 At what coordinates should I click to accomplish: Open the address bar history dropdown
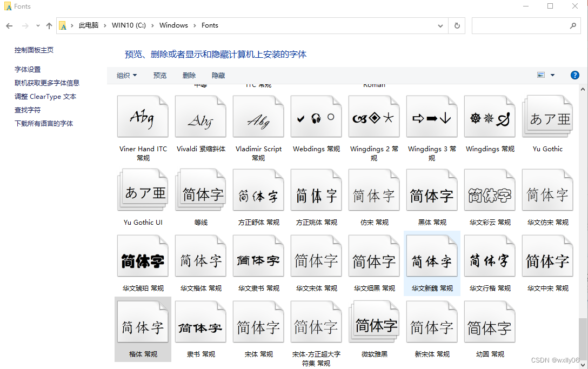[440, 25]
